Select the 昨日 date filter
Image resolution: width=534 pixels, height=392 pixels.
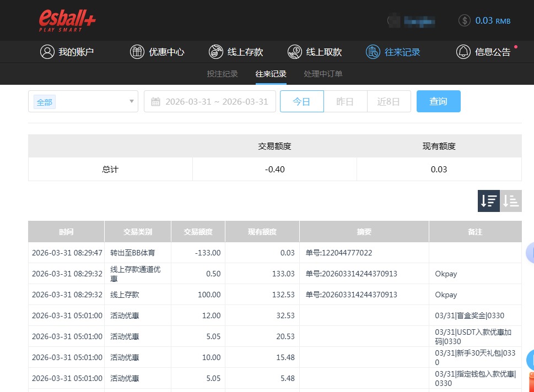click(345, 101)
